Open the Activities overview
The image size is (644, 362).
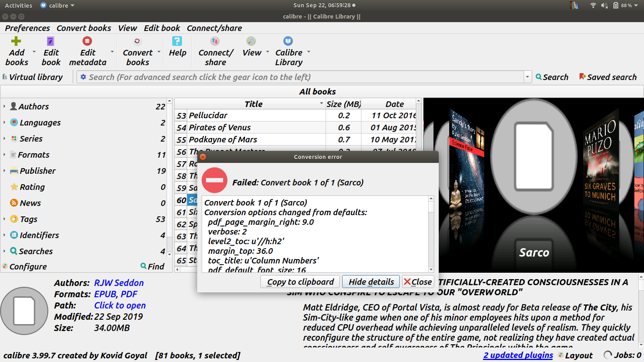tap(19, 6)
